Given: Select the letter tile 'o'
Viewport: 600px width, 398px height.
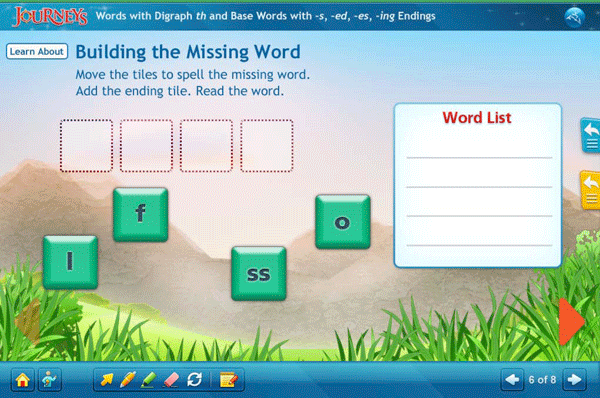Looking at the screenshot, I should tap(342, 222).
